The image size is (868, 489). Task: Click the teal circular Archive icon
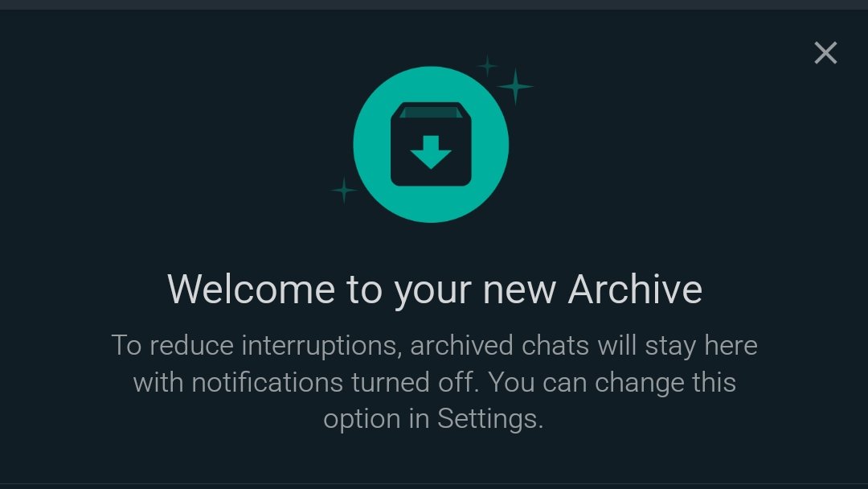pos(431,145)
